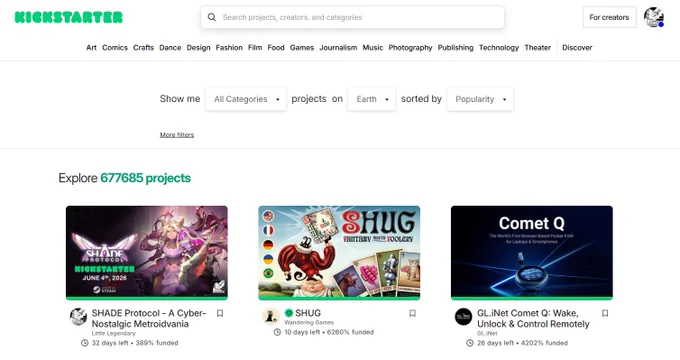Open the Technology category
Screen dimensions: 680x360
499,48
